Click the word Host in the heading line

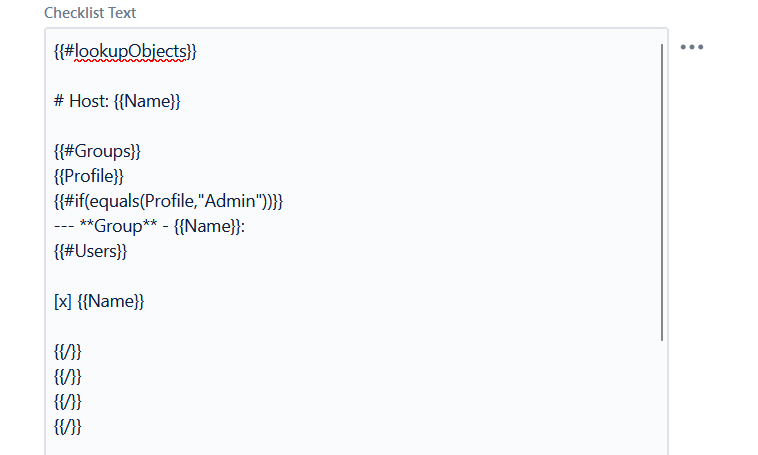(x=89, y=101)
